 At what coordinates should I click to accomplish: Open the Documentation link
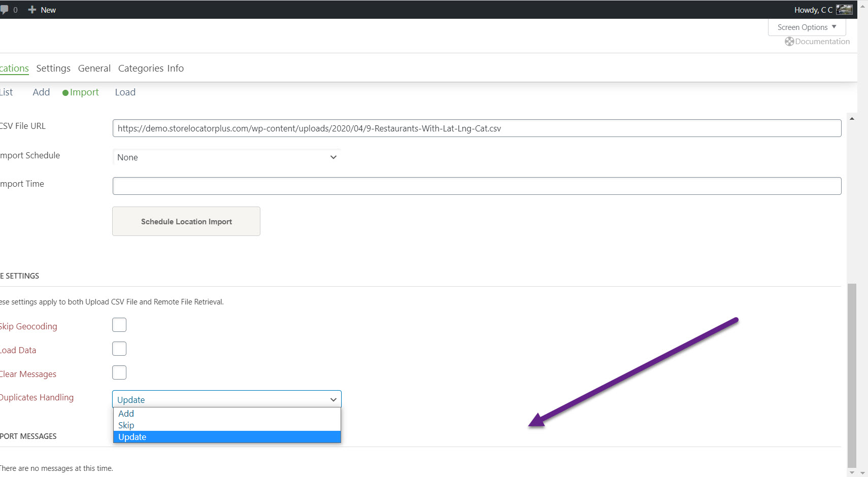coord(821,41)
